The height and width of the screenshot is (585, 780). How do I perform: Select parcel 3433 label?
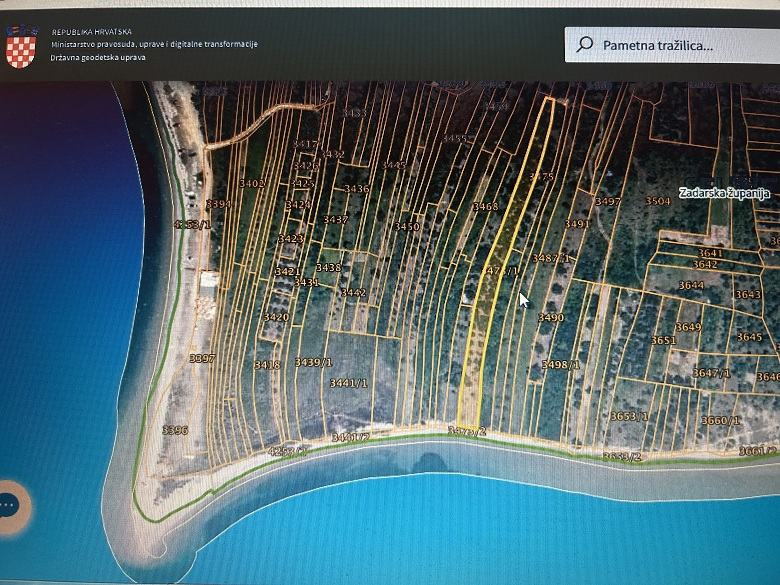click(354, 113)
